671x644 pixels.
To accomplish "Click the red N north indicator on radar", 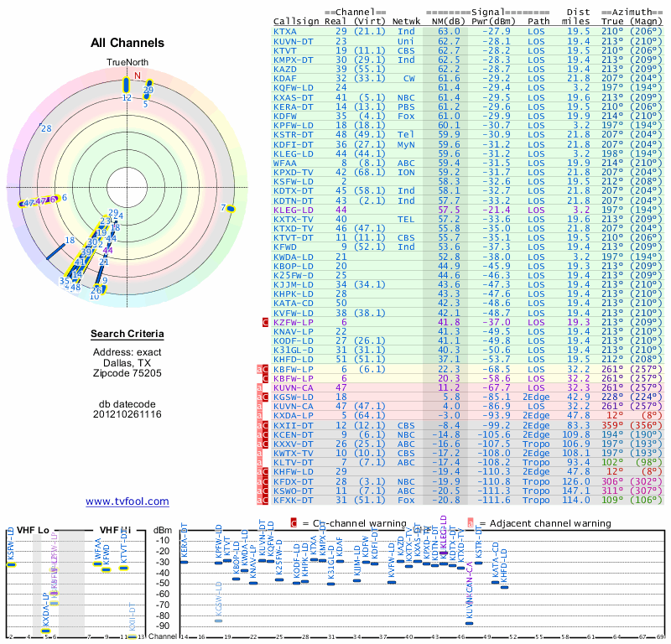I will 138,75.
